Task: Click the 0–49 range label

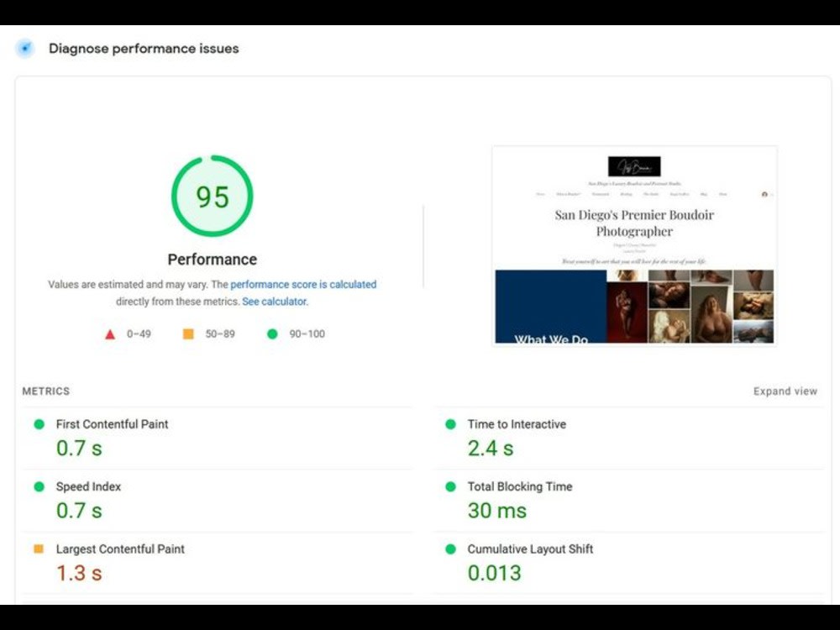Action: pyautogui.click(x=139, y=333)
